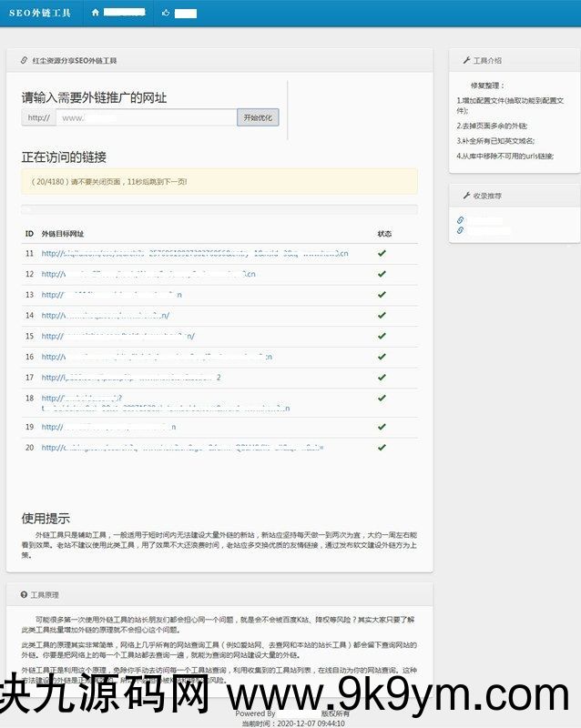The image size is (581, 728).
Task: Click the progress bar below the yellow notice
Action: click(x=219, y=209)
